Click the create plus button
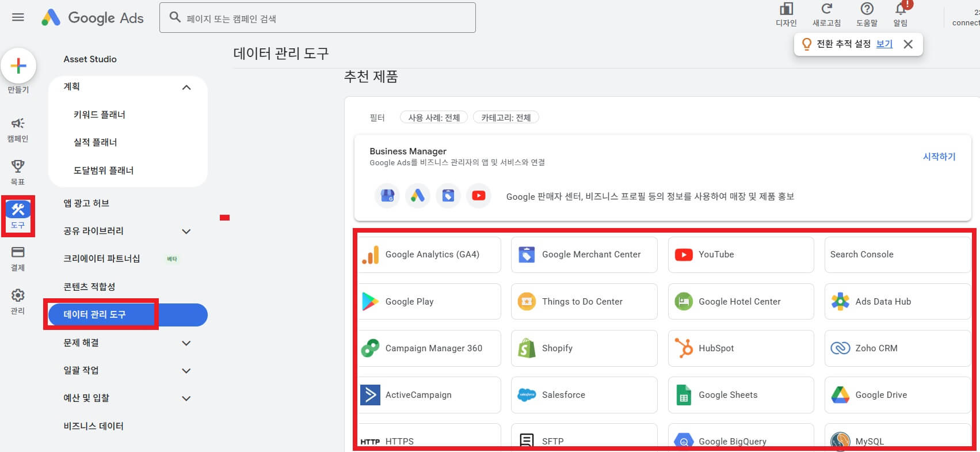 coord(18,66)
